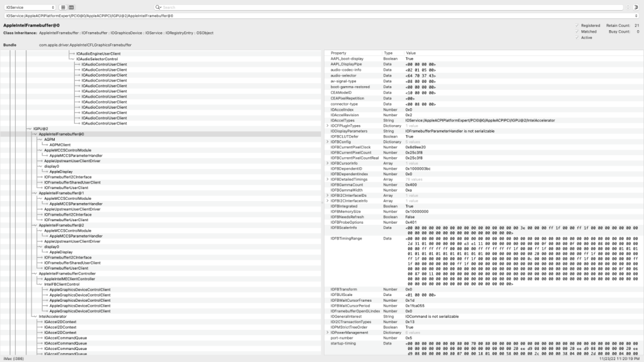This screenshot has height=362, width=644.
Task: Expand the IOFBConfig dictionary property
Action: click(327, 142)
